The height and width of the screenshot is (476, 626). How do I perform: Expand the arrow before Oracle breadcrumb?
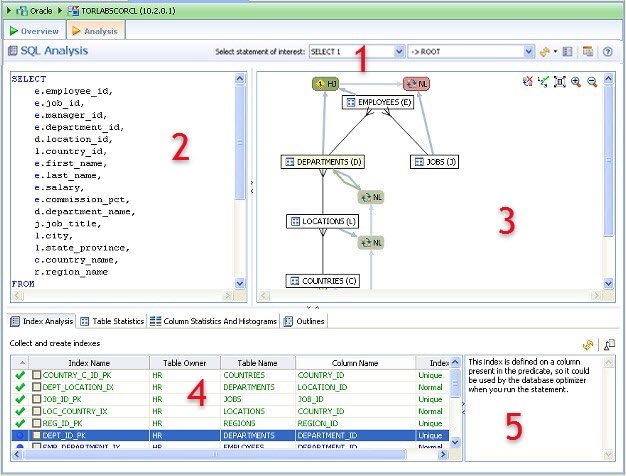coord(9,10)
